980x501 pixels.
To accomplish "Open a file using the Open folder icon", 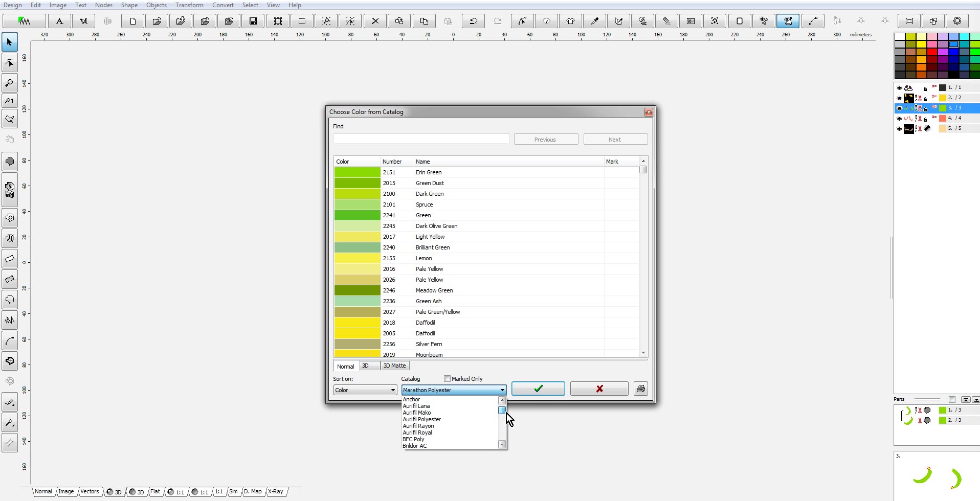I will point(155,21).
